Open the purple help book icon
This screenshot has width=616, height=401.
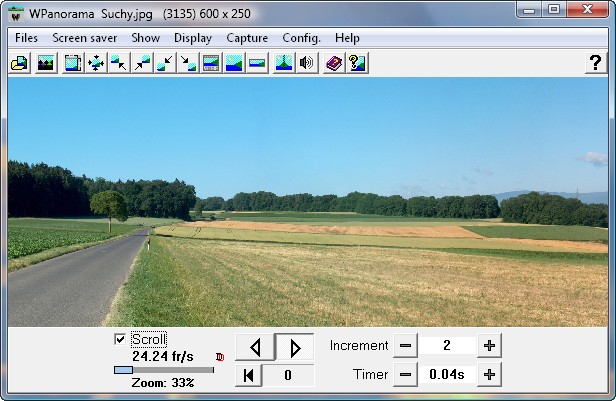(x=334, y=63)
